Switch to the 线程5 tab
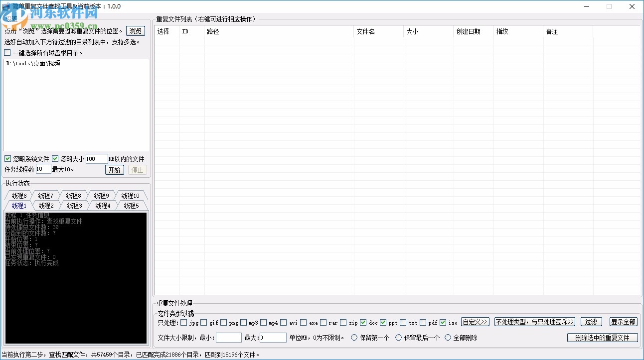The width and height of the screenshot is (644, 360). click(131, 206)
